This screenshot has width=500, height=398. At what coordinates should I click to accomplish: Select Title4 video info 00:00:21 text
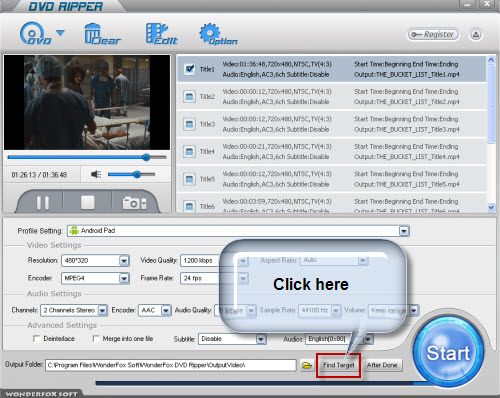click(277, 147)
